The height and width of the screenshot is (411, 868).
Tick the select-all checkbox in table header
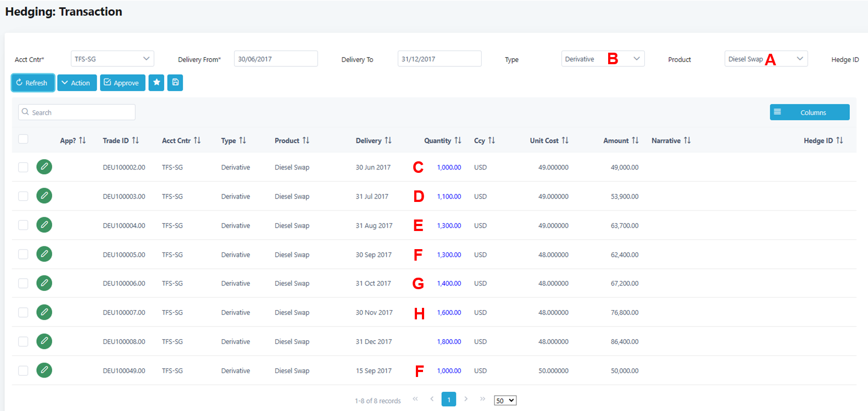pyautogui.click(x=23, y=139)
